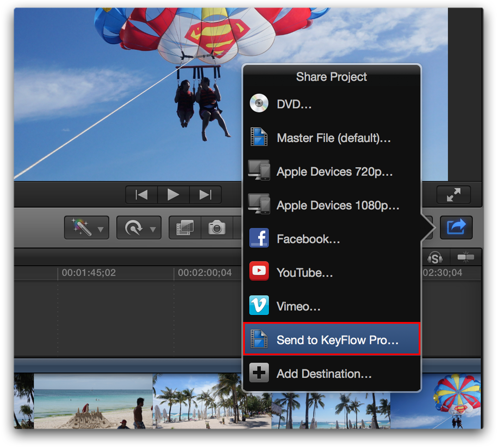Open Add Destination from share menu
Viewport: 504px width, 448px height.
[x=325, y=373]
